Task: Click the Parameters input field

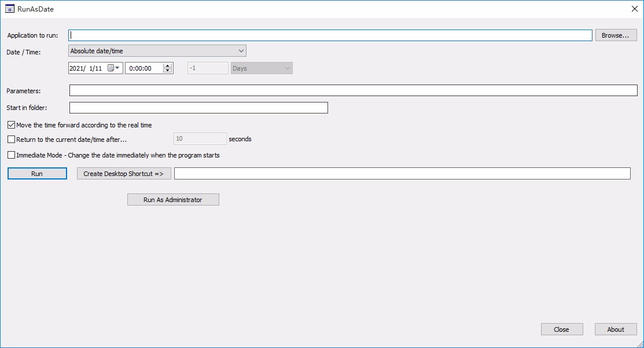Action: (x=353, y=90)
